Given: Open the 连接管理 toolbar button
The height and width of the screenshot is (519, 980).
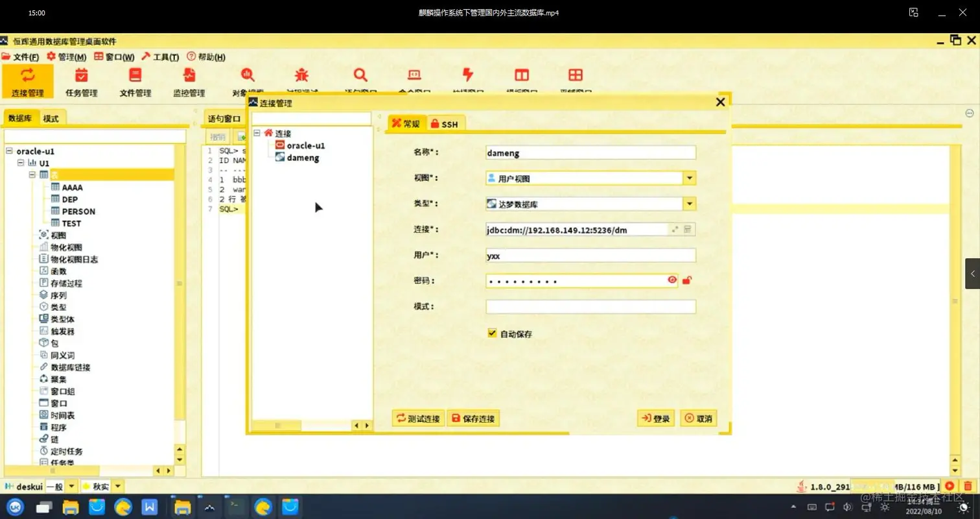Looking at the screenshot, I should pos(27,81).
